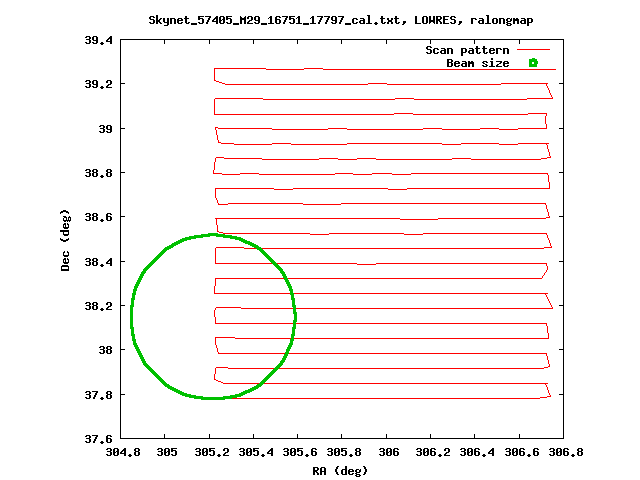The height and width of the screenshot is (480, 640).
Task: Click the "RA (deg)" horizontal axis label
Action: pyautogui.click(x=340, y=471)
